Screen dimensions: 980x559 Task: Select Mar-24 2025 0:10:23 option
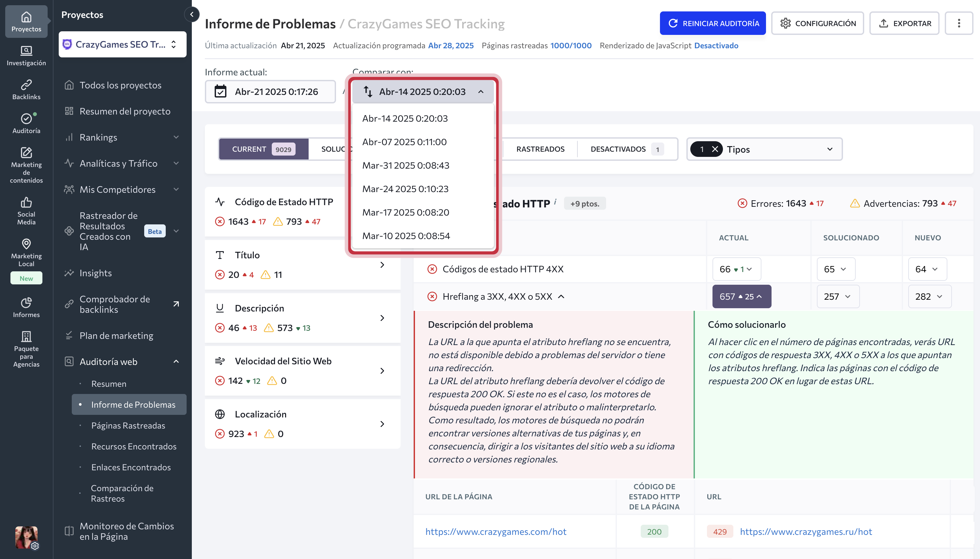tap(423, 189)
